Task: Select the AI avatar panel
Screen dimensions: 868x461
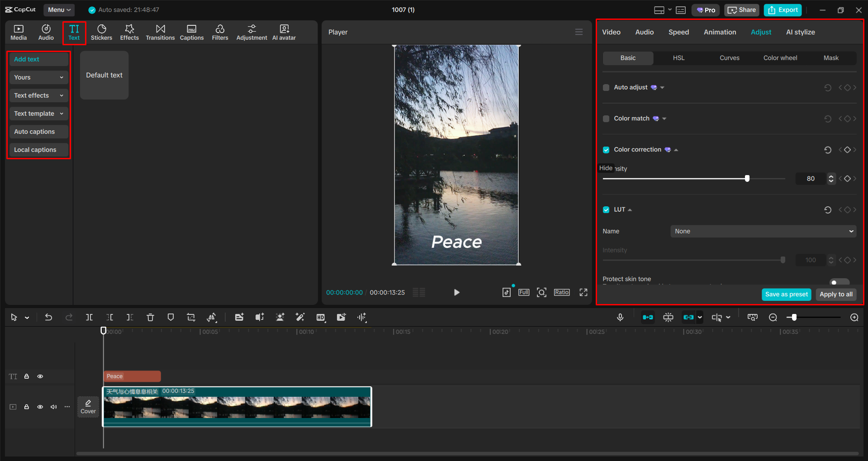Action: coord(284,32)
